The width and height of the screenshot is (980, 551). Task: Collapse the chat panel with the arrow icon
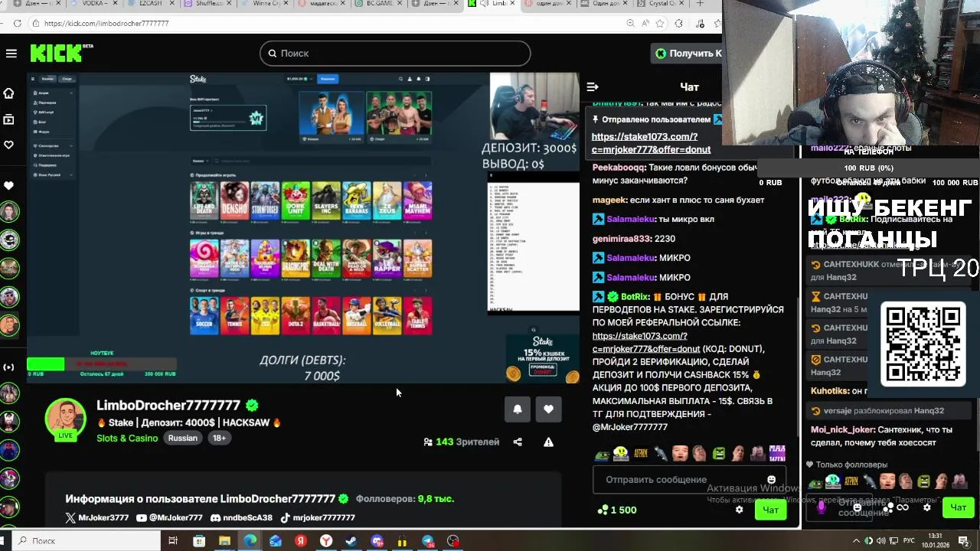(592, 86)
